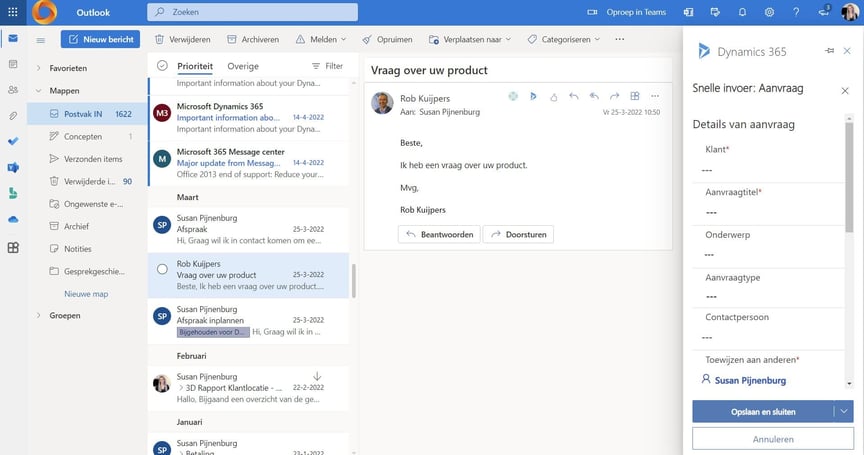
Task: Expand the Favorieten section
Action: pyautogui.click(x=39, y=68)
